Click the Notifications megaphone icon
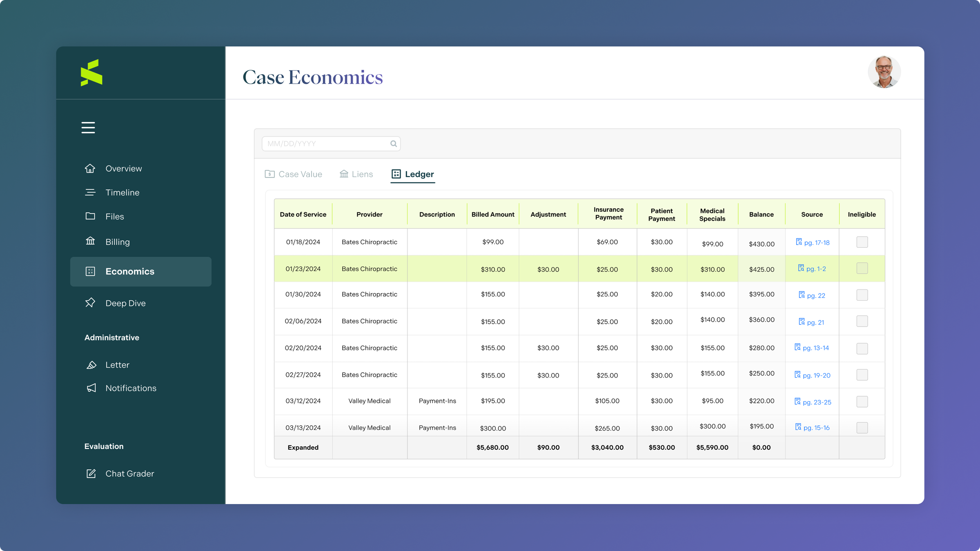This screenshot has height=551, width=980. 91,388
